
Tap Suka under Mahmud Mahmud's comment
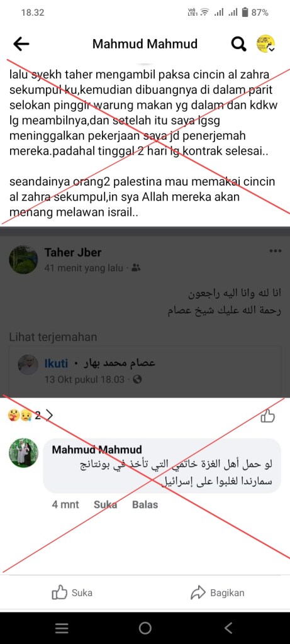point(105,504)
